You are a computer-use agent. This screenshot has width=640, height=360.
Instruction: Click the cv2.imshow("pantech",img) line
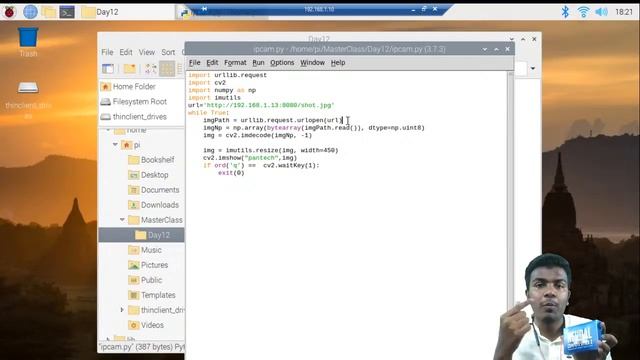coord(250,158)
